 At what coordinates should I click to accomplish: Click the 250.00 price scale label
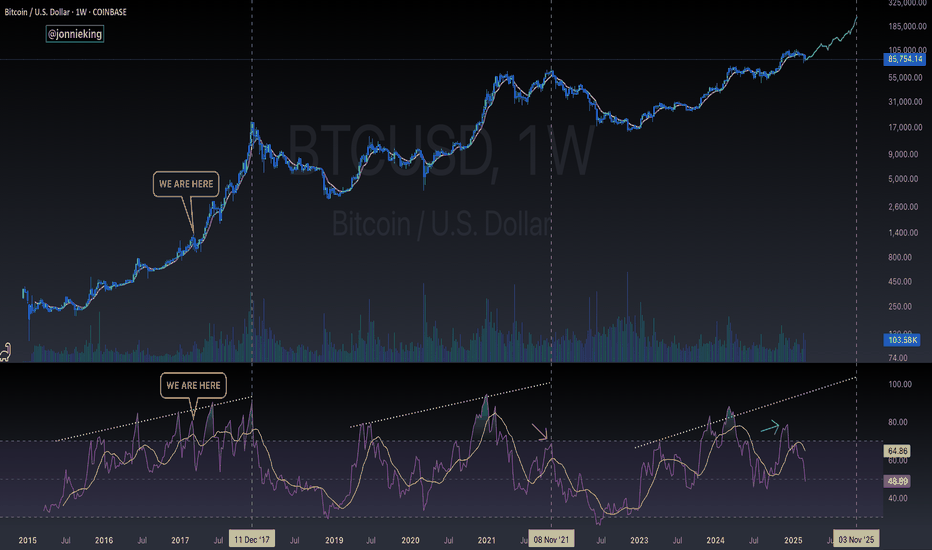point(900,307)
